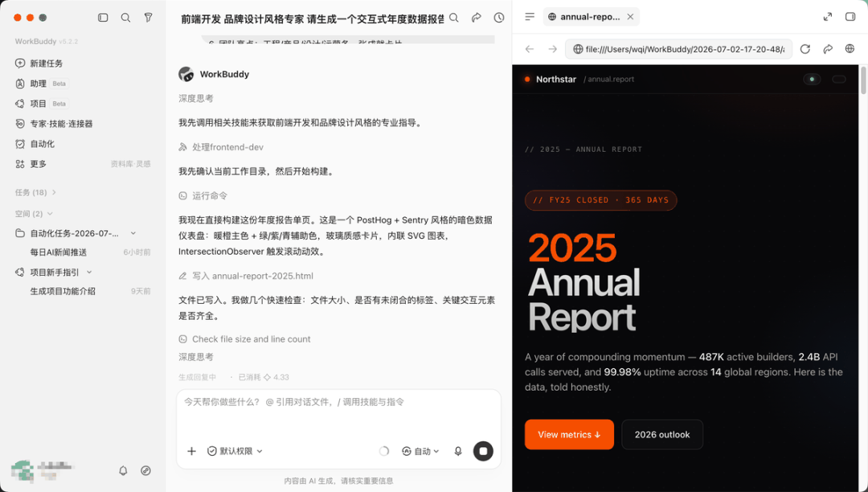Open the 项目 Beta section

click(x=41, y=104)
